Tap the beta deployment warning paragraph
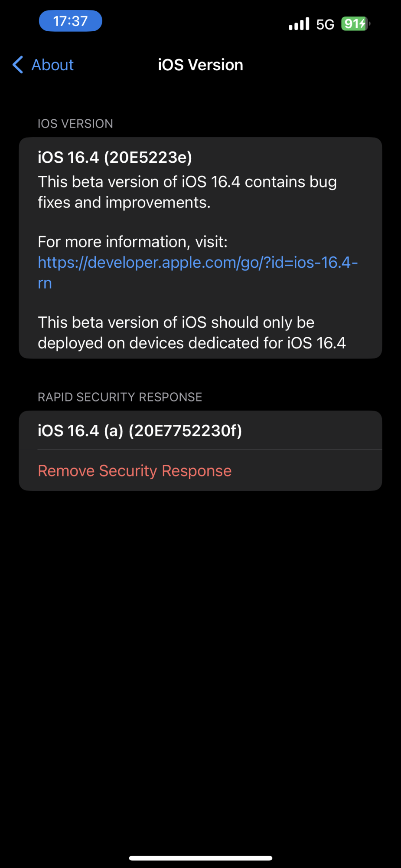 [x=191, y=332]
